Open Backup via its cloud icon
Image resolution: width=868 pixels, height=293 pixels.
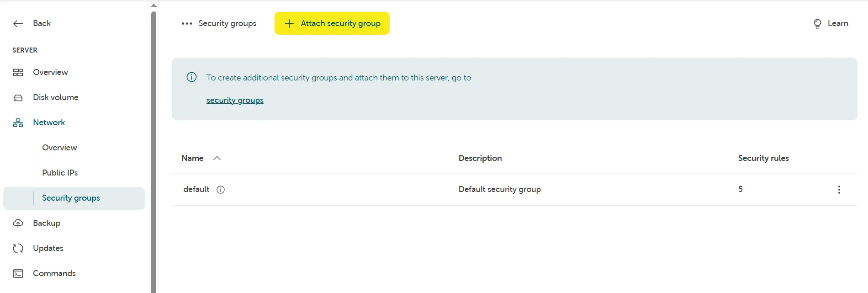tap(17, 223)
